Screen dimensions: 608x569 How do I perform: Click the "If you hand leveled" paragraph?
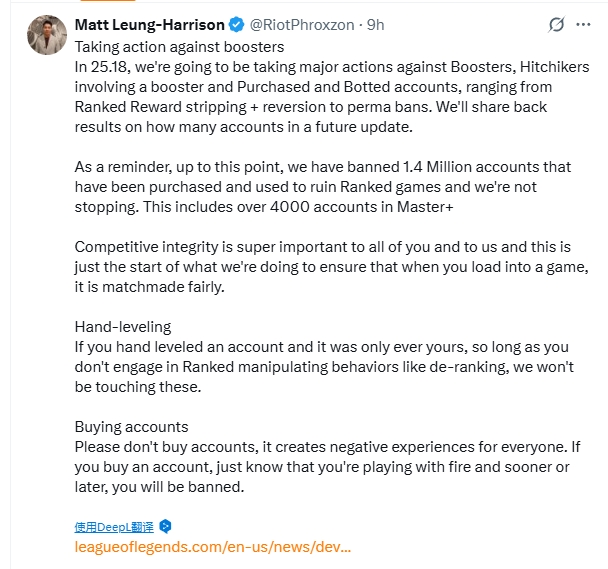pyautogui.click(x=324, y=367)
